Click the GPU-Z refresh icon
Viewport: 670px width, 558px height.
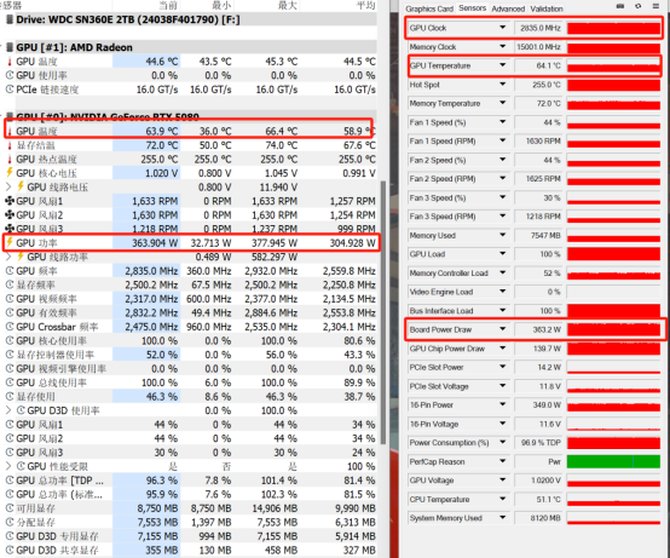click(638, 6)
